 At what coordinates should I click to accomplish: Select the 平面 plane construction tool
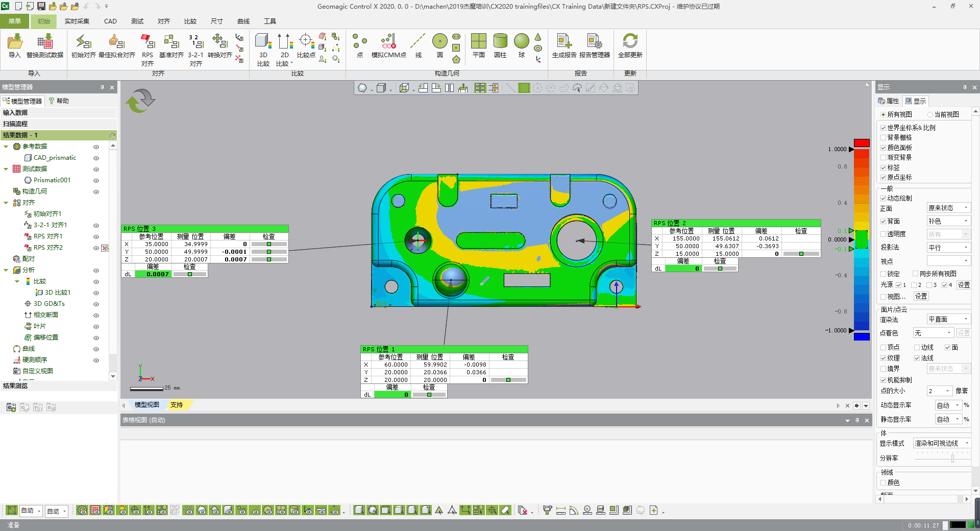pyautogui.click(x=478, y=42)
